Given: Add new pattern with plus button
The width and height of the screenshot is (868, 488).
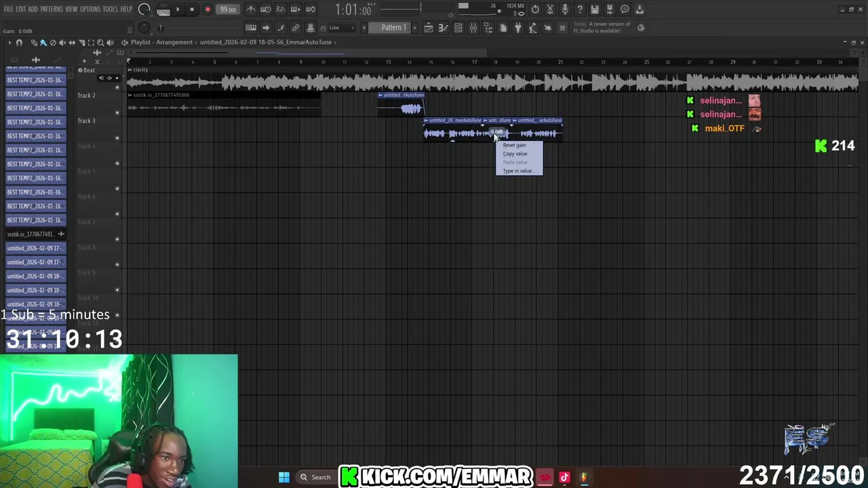Looking at the screenshot, I should point(414,28).
